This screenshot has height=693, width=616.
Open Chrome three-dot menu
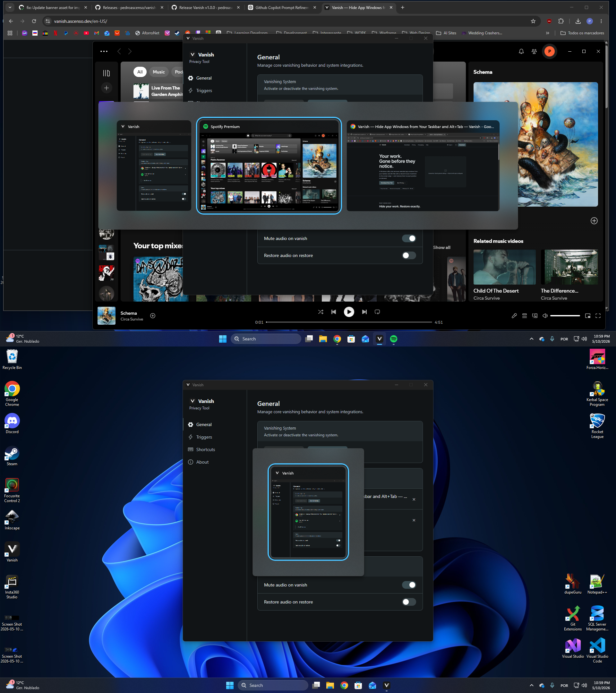point(601,21)
